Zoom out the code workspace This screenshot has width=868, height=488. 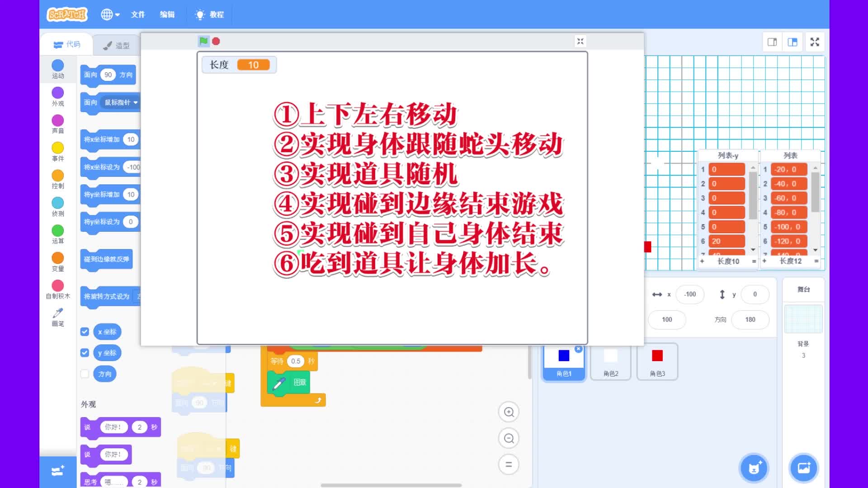(x=509, y=438)
